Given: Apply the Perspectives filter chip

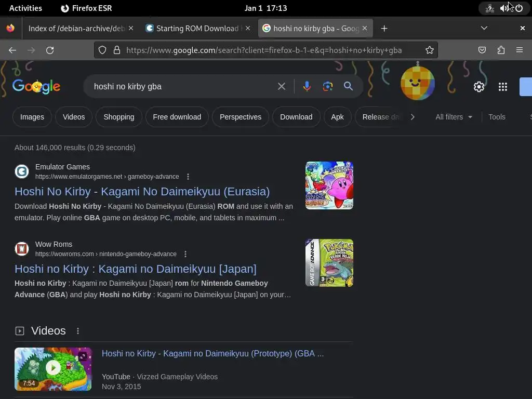Looking at the screenshot, I should [x=241, y=117].
